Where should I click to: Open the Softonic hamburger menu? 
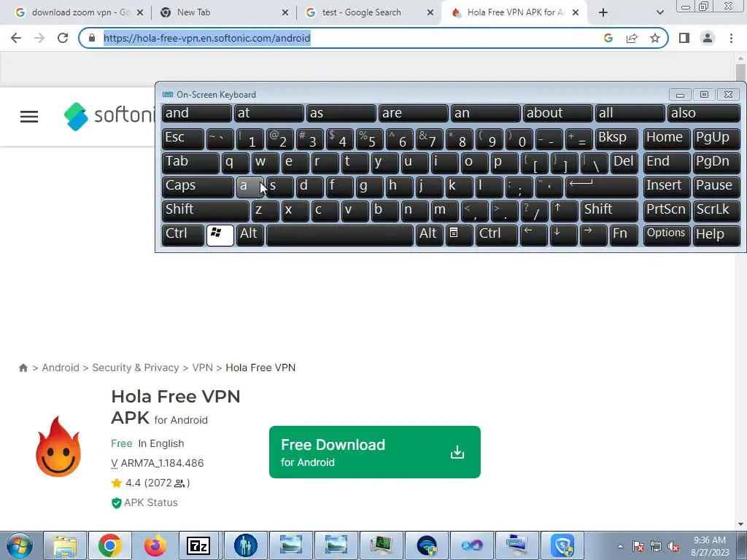point(29,117)
